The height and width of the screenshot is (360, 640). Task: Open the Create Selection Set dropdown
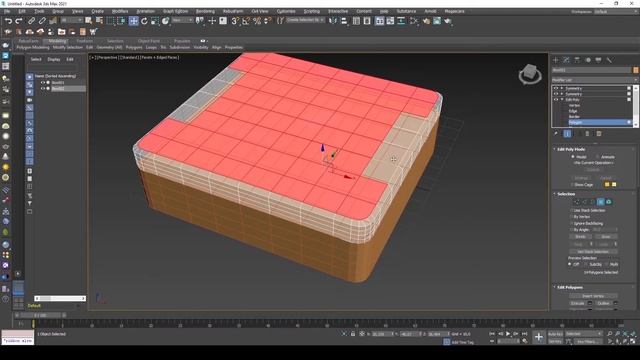pos(305,20)
